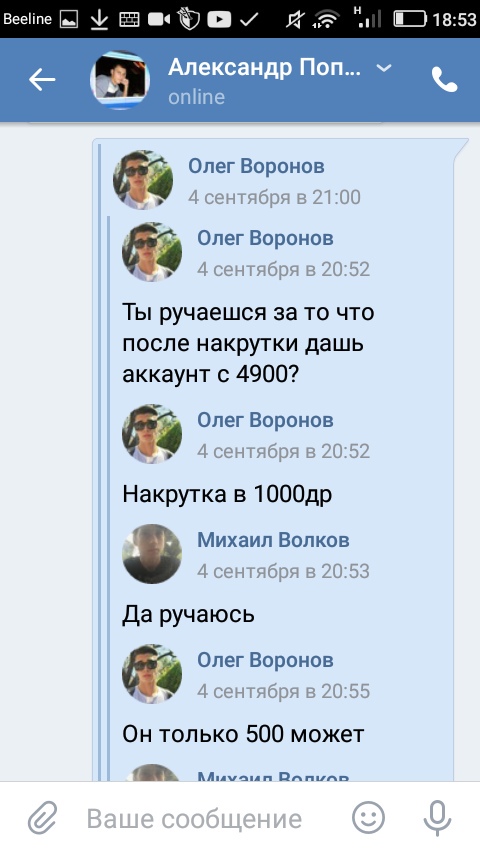Screen dimensions: 480x854
Task: Tap the download notification arrow icon
Action: point(99,20)
